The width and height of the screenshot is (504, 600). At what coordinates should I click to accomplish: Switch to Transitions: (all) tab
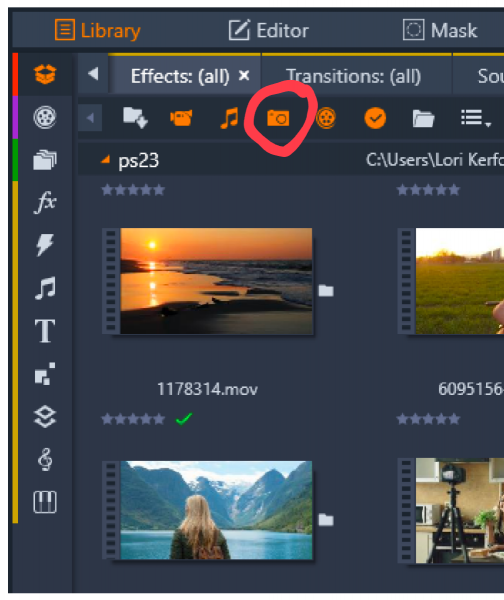tap(354, 76)
